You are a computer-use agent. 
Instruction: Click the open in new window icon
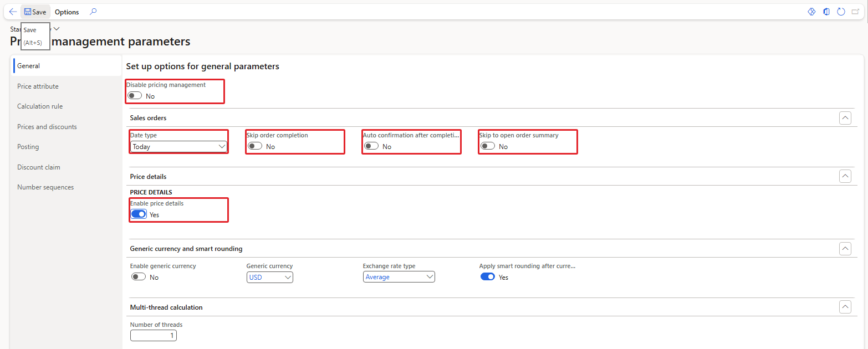tap(855, 12)
